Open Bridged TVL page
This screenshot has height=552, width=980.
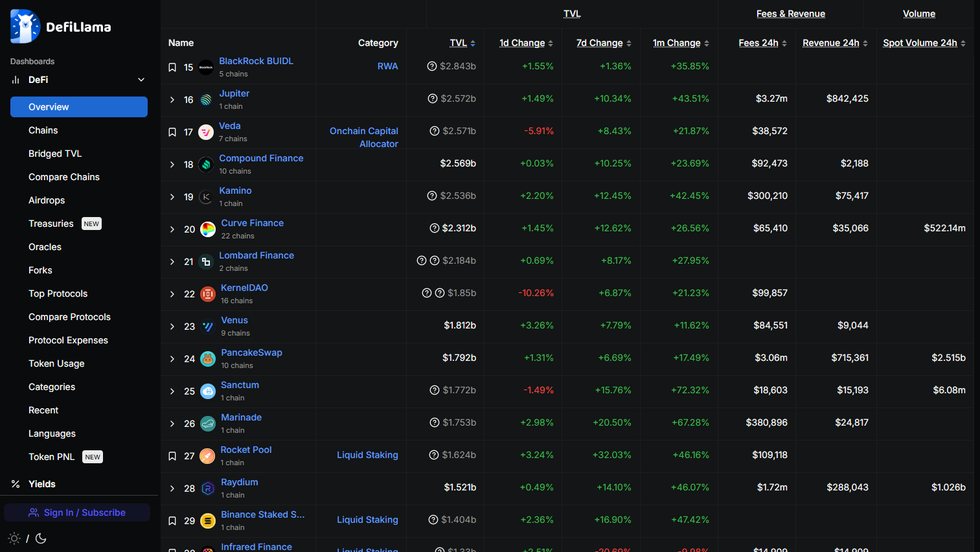pos(55,154)
